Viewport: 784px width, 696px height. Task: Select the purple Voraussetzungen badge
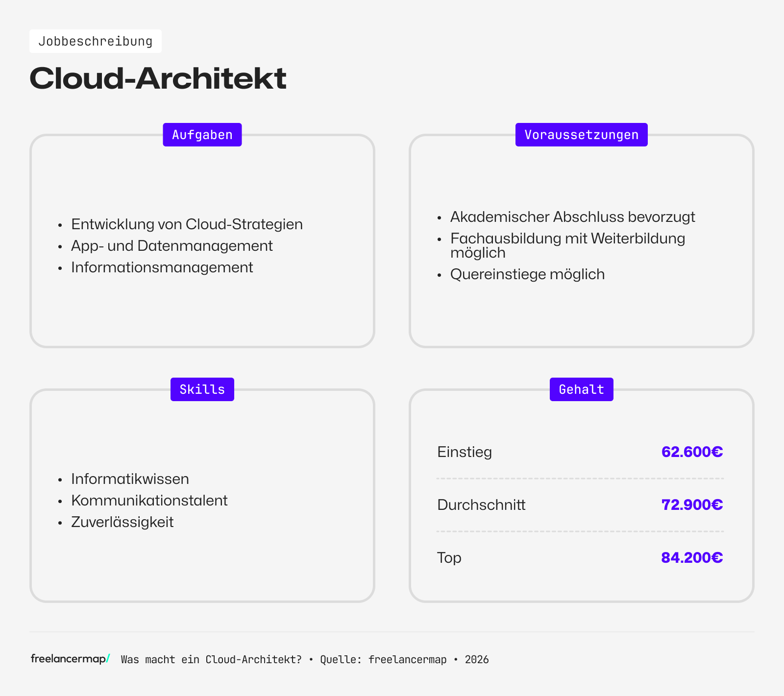point(581,134)
